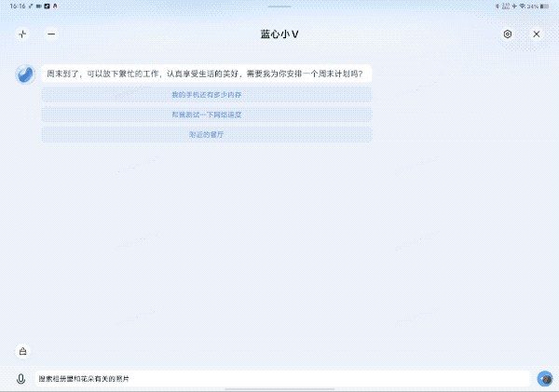Screen dimensions: 559x392
Task: Pick the 附近的餐厅 suggestion
Action: pos(206,135)
